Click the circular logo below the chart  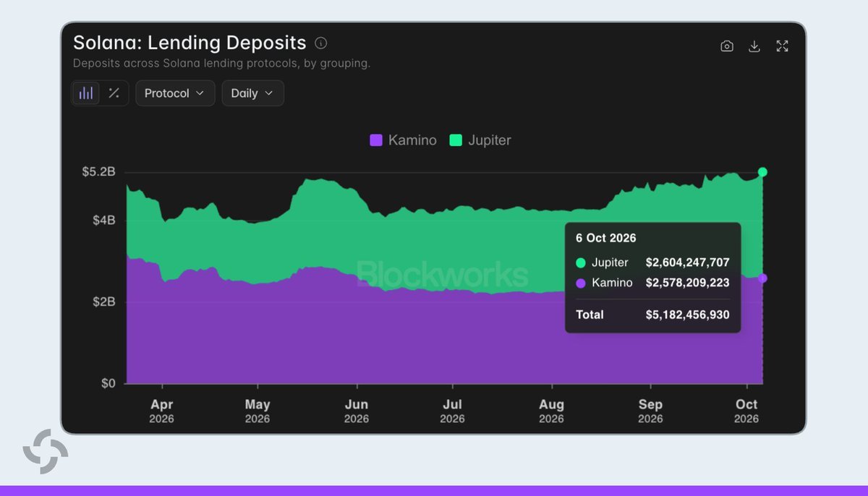(46, 451)
